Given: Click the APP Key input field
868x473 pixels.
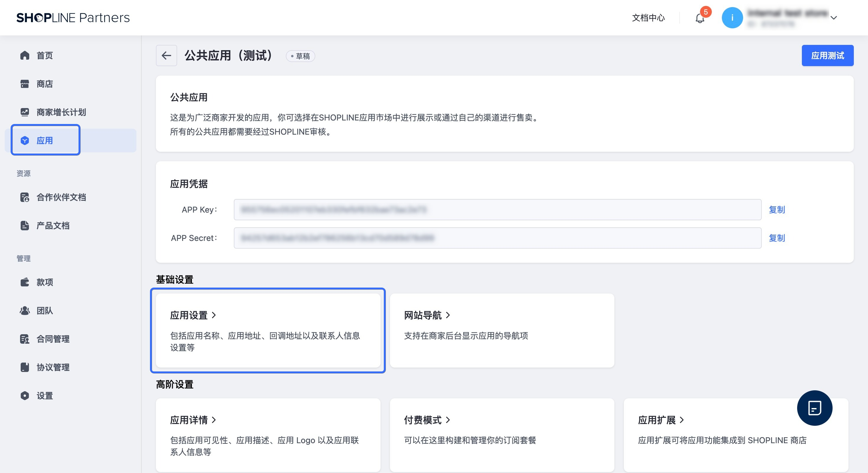Looking at the screenshot, I should [497, 210].
